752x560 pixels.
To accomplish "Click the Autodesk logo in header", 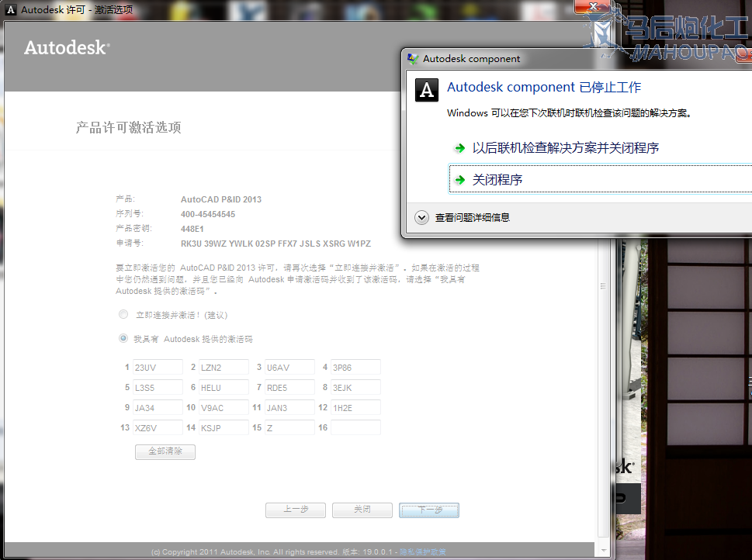I will [x=68, y=47].
